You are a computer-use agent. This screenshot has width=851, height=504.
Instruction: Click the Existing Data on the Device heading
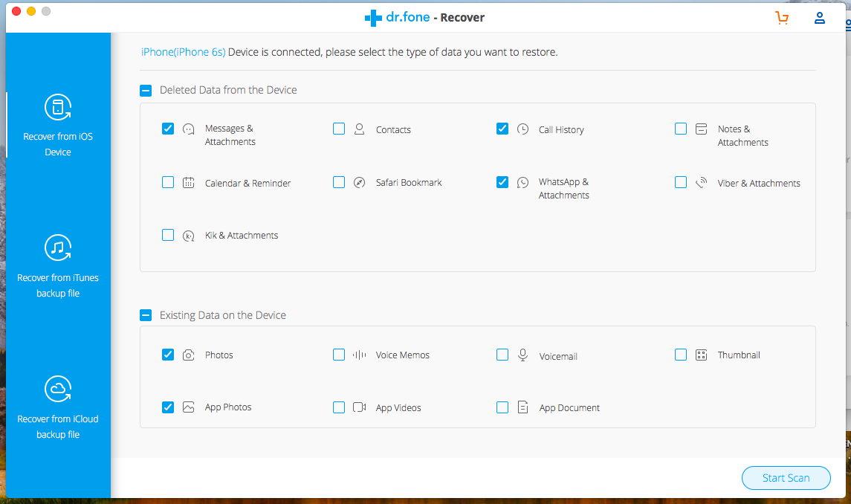coord(222,315)
